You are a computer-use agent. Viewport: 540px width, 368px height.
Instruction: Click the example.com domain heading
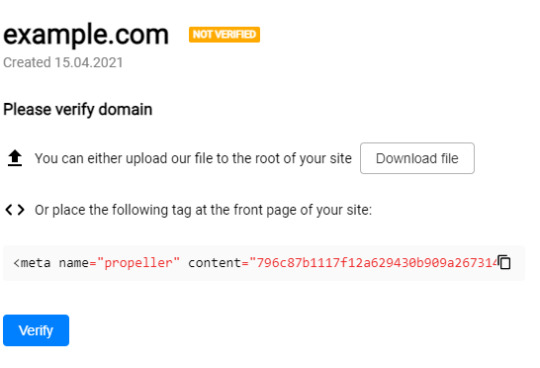tap(86, 35)
